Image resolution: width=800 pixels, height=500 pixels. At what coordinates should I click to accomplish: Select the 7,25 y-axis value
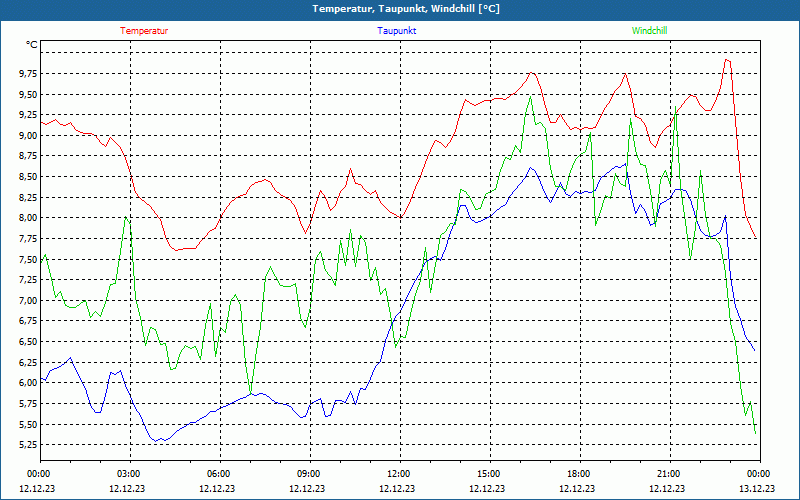[28, 280]
